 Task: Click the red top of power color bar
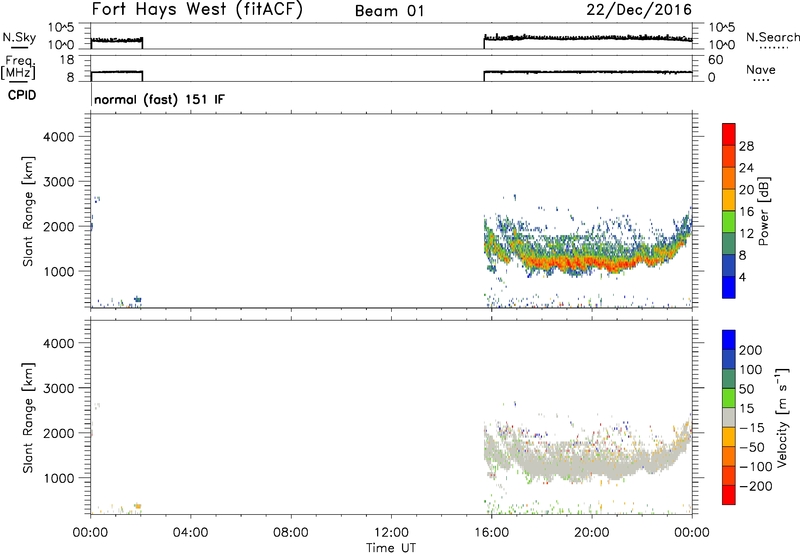pyautogui.click(x=729, y=132)
